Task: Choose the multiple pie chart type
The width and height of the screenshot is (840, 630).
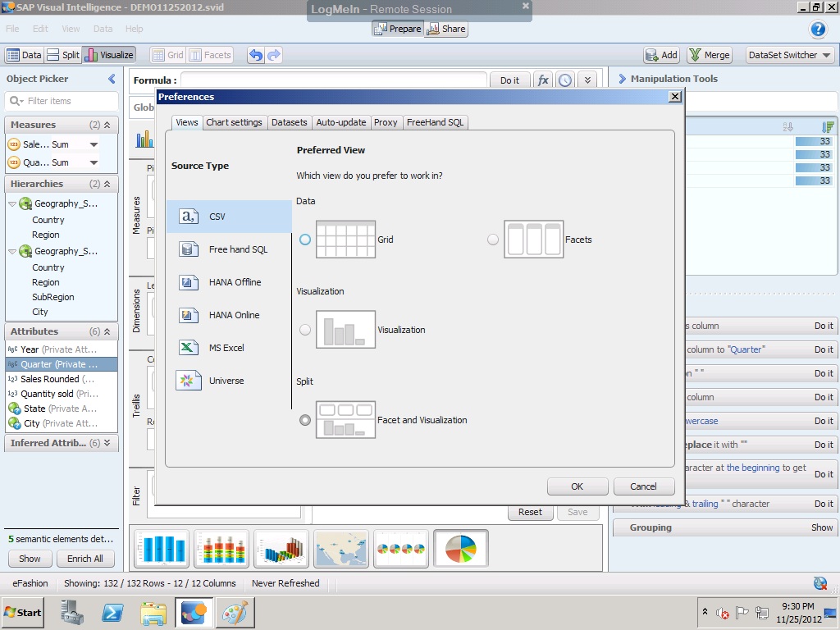Action: (x=401, y=549)
